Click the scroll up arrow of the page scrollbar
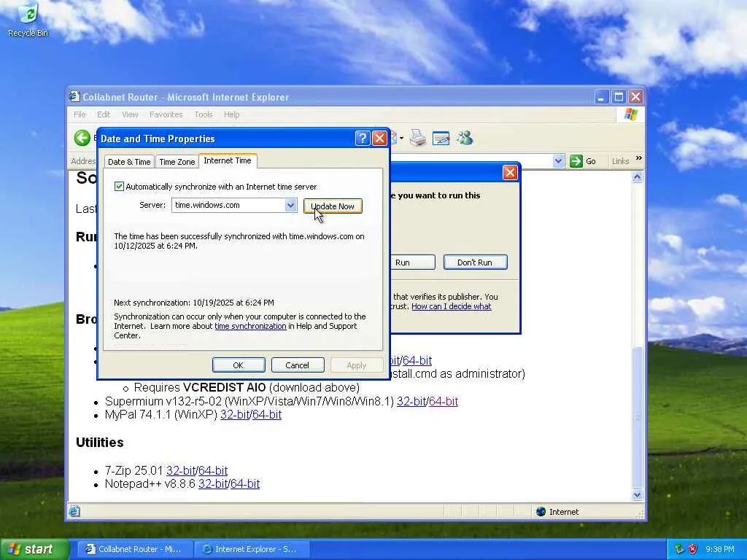Image resolution: width=747 pixels, height=560 pixels. point(638,177)
